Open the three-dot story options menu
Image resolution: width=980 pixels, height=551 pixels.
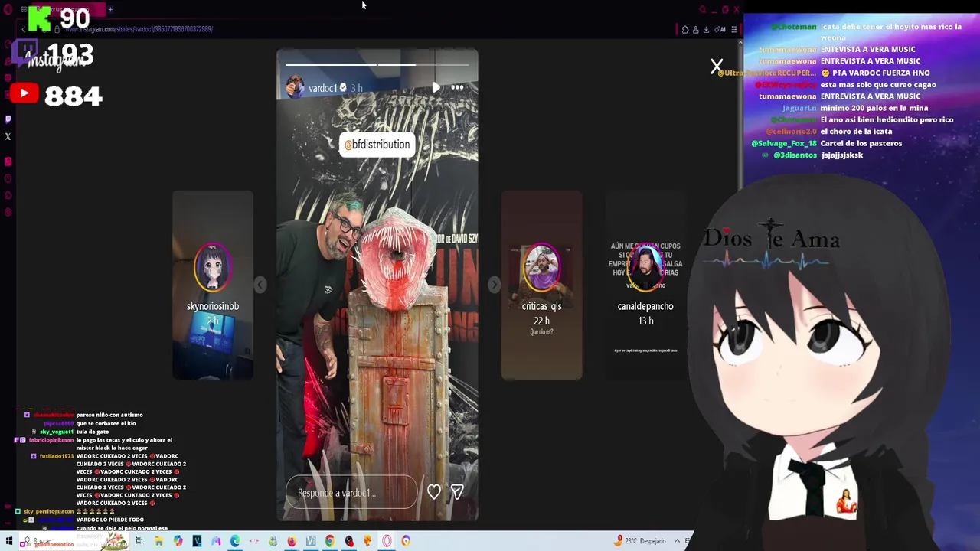(x=457, y=87)
